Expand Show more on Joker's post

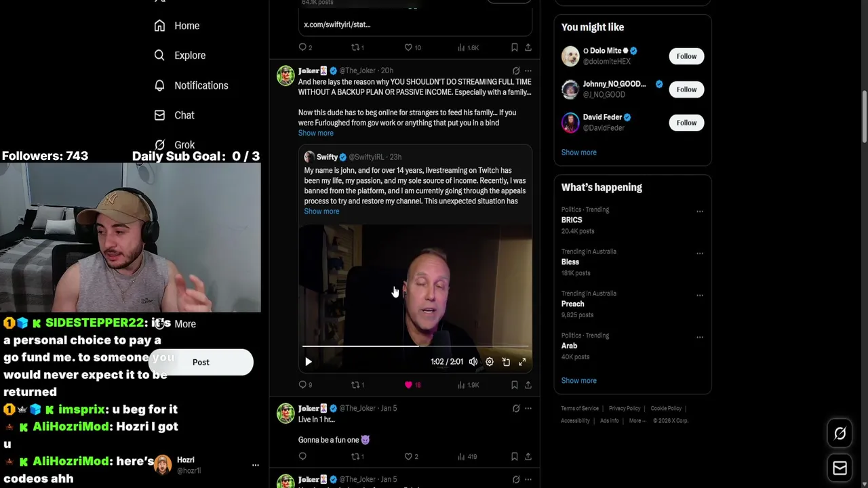[316, 133]
